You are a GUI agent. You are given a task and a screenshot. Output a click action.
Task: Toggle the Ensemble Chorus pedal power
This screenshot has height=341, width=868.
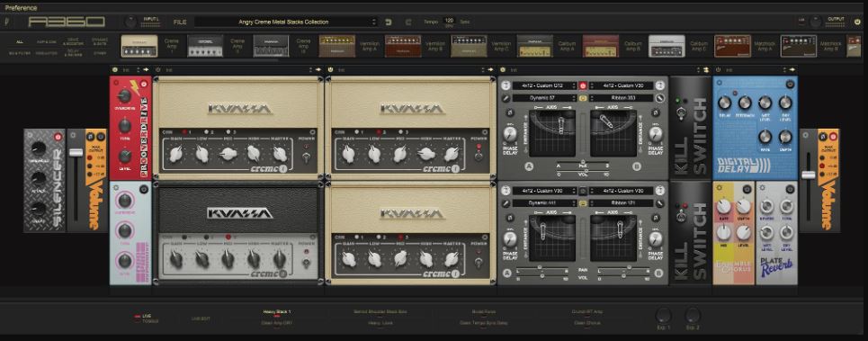tap(747, 189)
